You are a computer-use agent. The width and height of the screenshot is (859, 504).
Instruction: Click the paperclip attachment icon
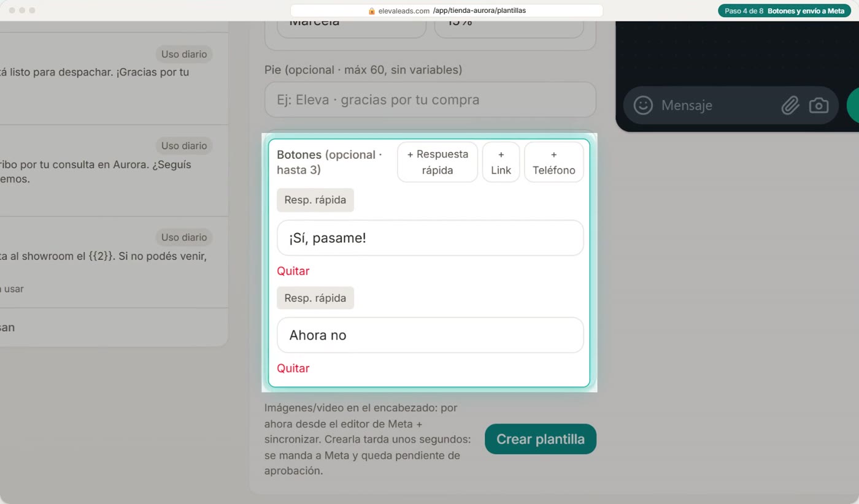coord(790,105)
